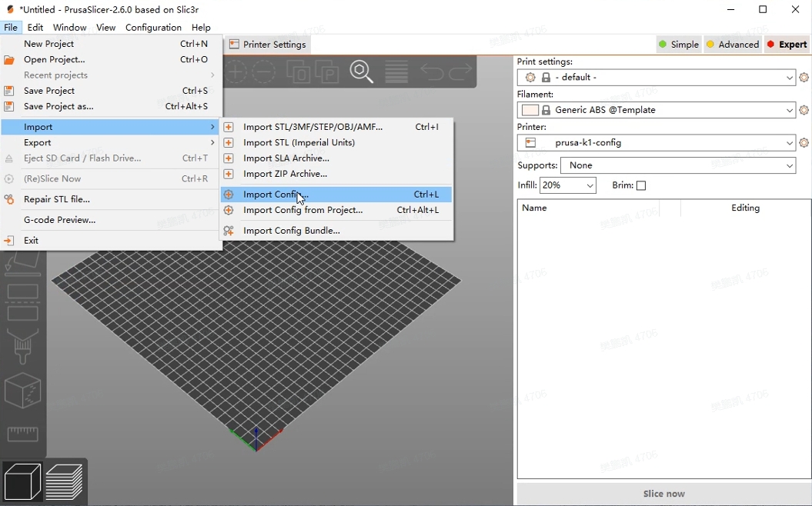Choose Import Config from the submenu
The width and height of the screenshot is (812, 506).
(336, 195)
